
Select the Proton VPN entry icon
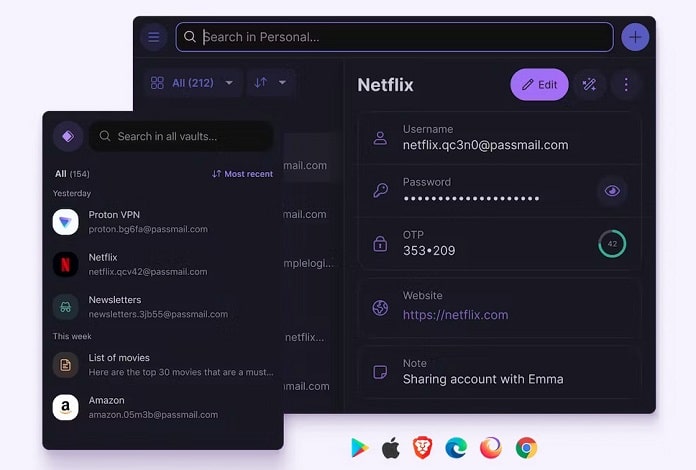click(66, 222)
